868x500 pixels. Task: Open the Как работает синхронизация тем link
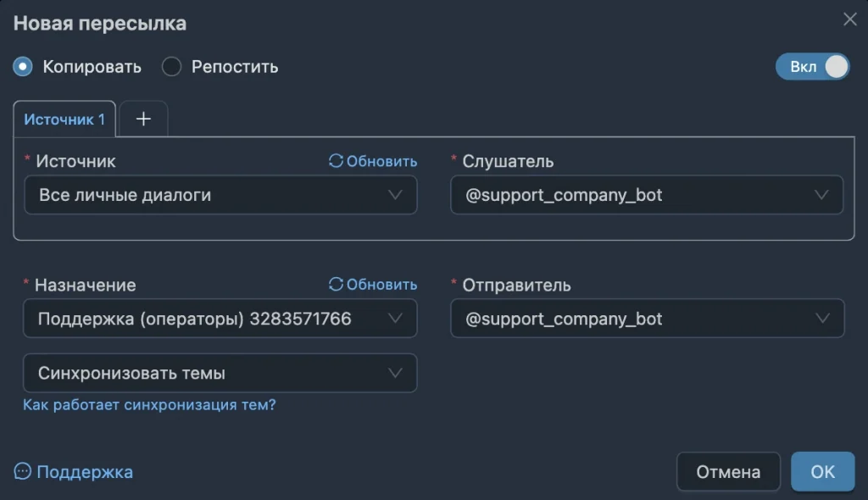[151, 405]
